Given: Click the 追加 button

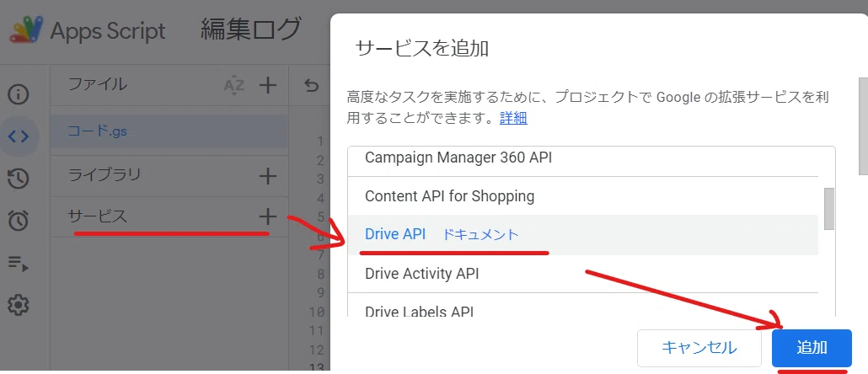Looking at the screenshot, I should (812, 348).
